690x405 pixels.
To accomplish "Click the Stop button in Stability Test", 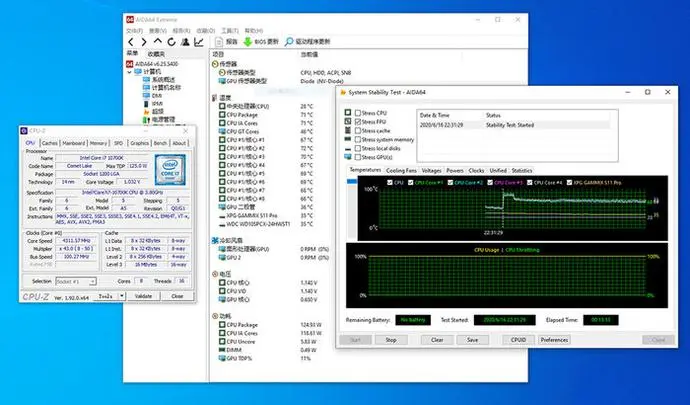I will [x=391, y=340].
